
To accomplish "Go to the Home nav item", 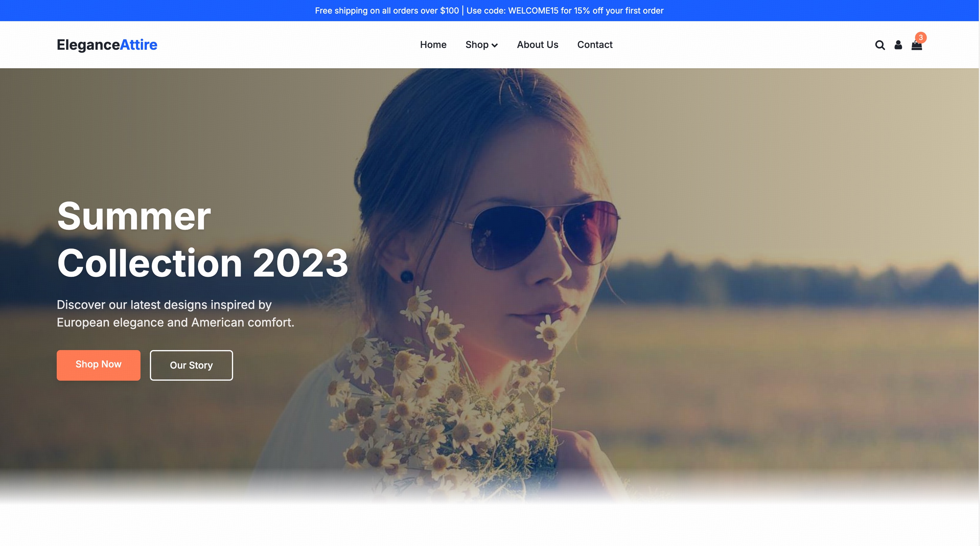I will click(433, 44).
